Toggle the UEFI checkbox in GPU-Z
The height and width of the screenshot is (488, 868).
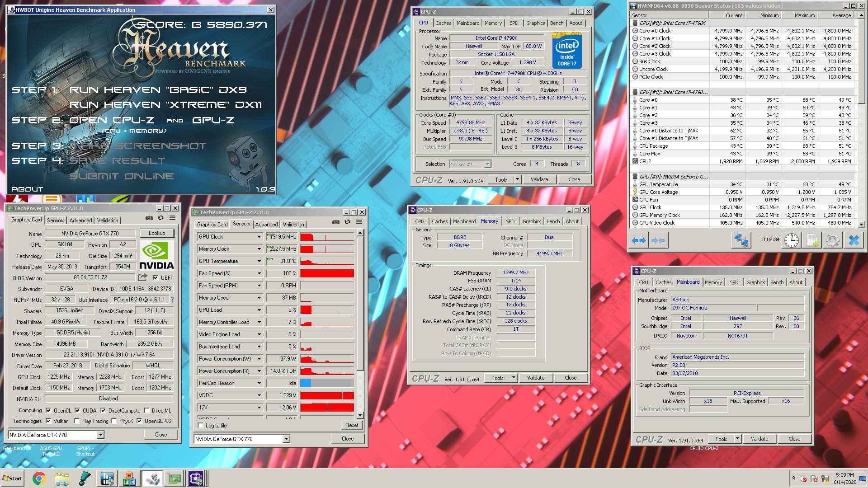pyautogui.click(x=156, y=277)
